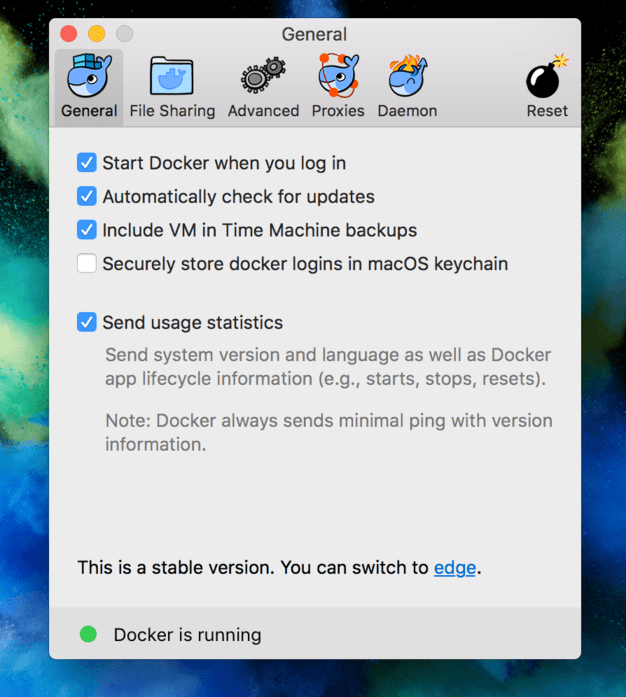The image size is (626, 697).
Task: Open File Sharing folder icon
Action: tap(172, 76)
